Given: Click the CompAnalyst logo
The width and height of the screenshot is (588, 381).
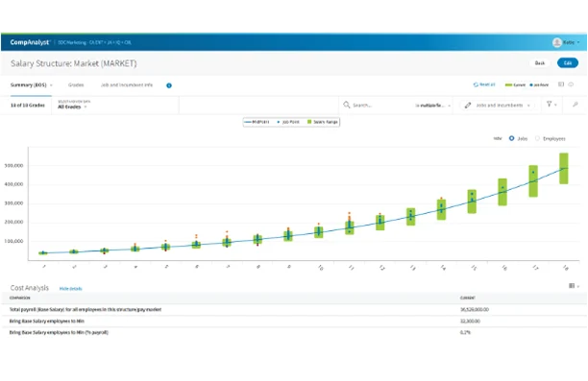Looking at the screenshot, I should pyautogui.click(x=30, y=42).
